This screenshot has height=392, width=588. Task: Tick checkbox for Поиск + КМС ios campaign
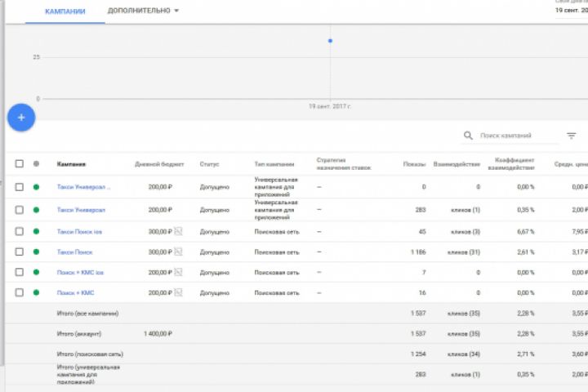(19, 272)
